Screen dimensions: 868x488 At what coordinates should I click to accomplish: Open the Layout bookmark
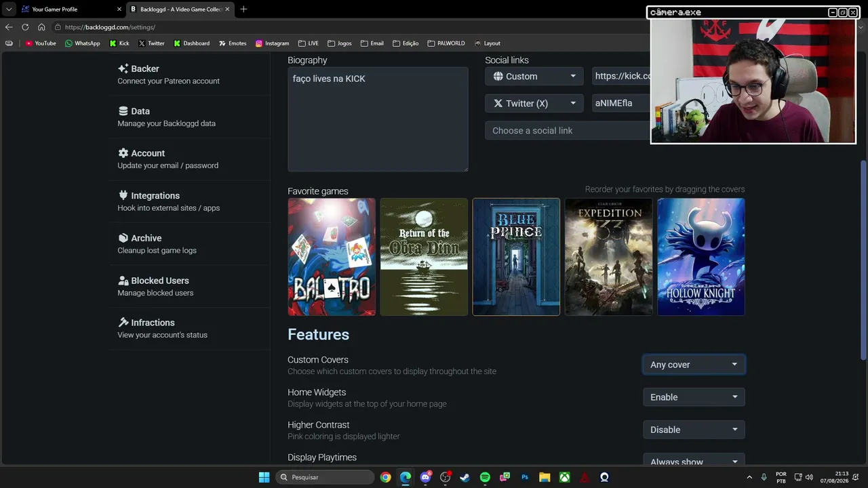487,43
